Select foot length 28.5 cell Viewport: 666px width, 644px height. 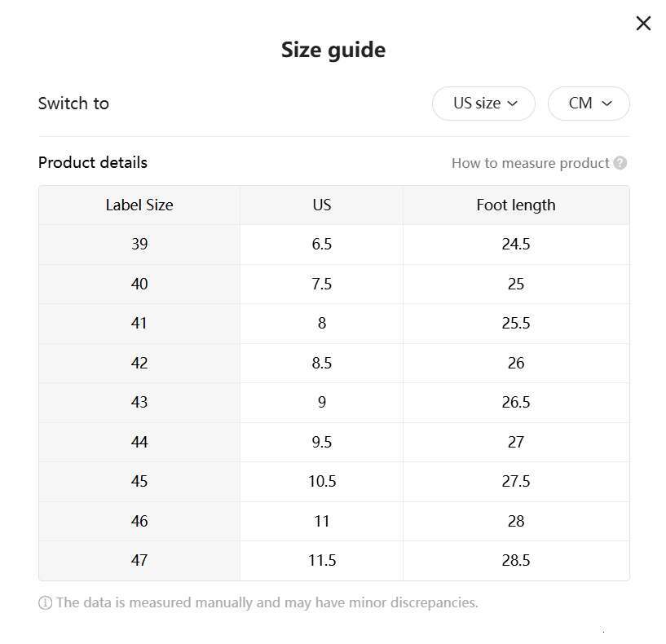pyautogui.click(x=515, y=560)
